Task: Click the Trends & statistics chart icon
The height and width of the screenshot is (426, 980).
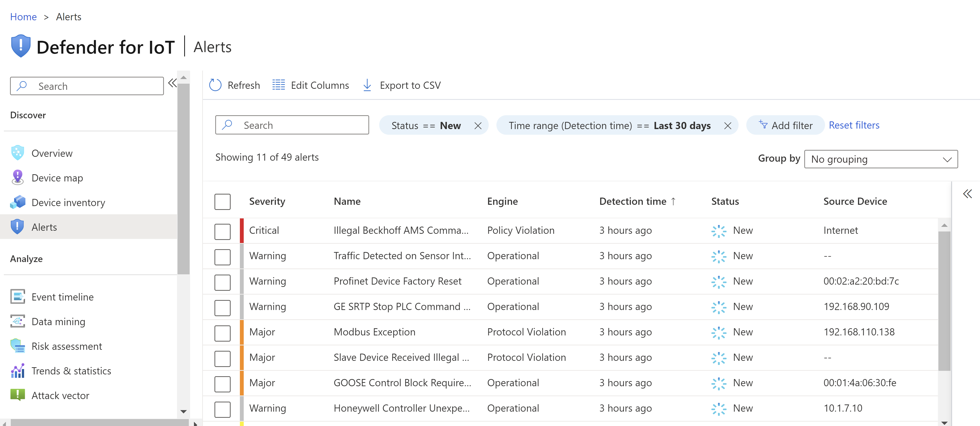Action: click(17, 371)
